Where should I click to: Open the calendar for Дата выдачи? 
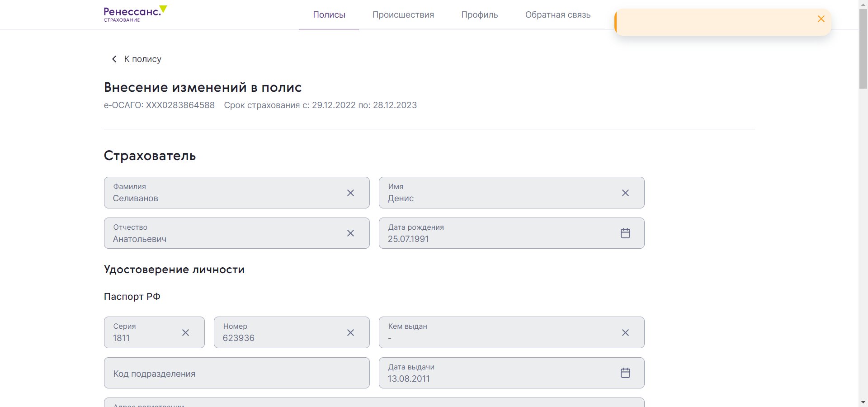click(x=625, y=373)
